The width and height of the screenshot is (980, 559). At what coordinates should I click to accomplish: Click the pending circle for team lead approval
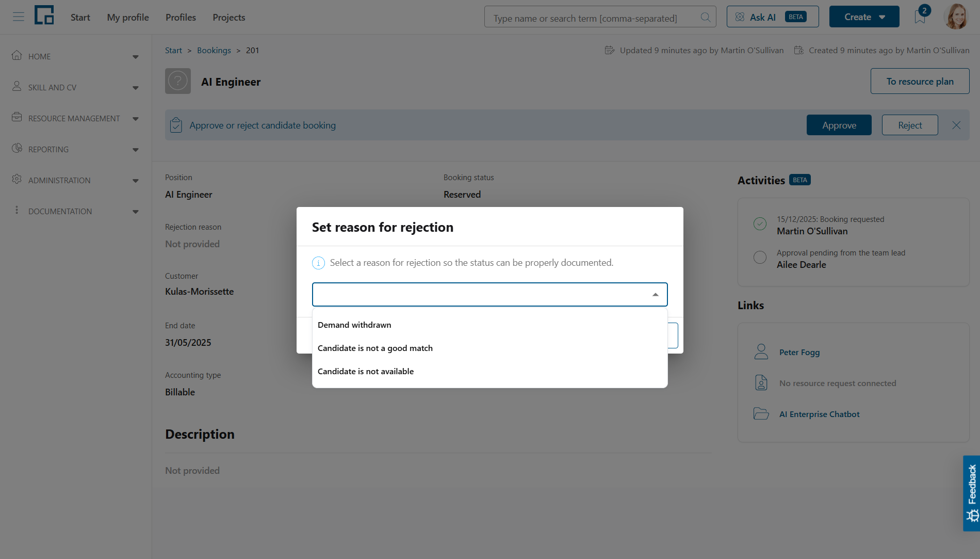pyautogui.click(x=760, y=257)
